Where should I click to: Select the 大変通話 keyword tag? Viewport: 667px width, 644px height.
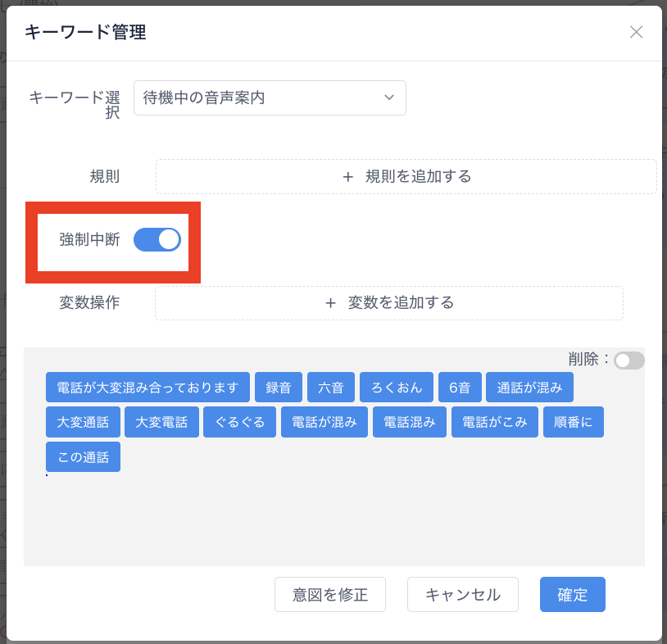coord(83,422)
